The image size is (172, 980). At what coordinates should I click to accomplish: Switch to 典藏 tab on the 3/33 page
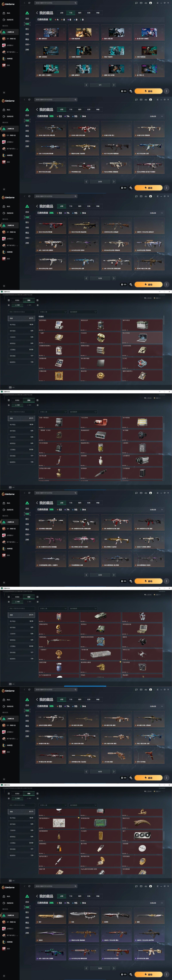tap(98, 503)
